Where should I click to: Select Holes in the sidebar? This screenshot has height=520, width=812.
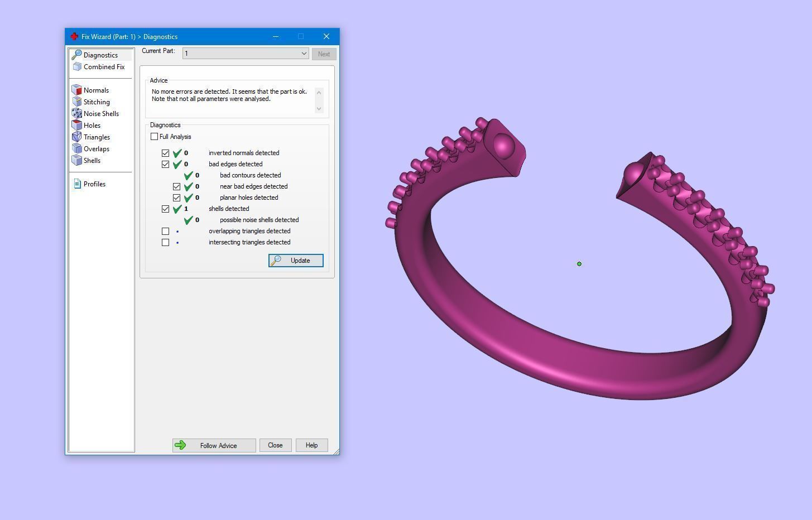[x=92, y=125]
